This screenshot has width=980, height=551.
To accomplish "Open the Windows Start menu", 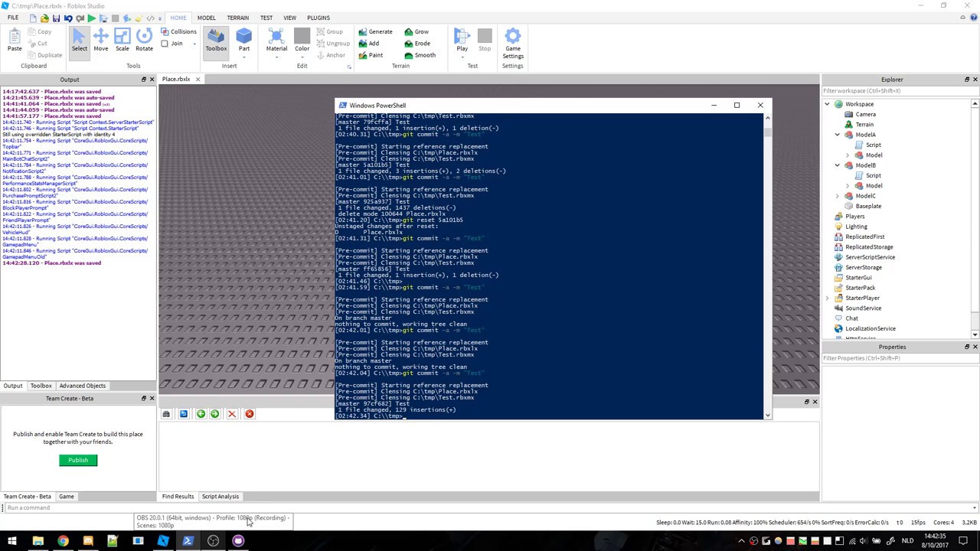I will click(11, 541).
